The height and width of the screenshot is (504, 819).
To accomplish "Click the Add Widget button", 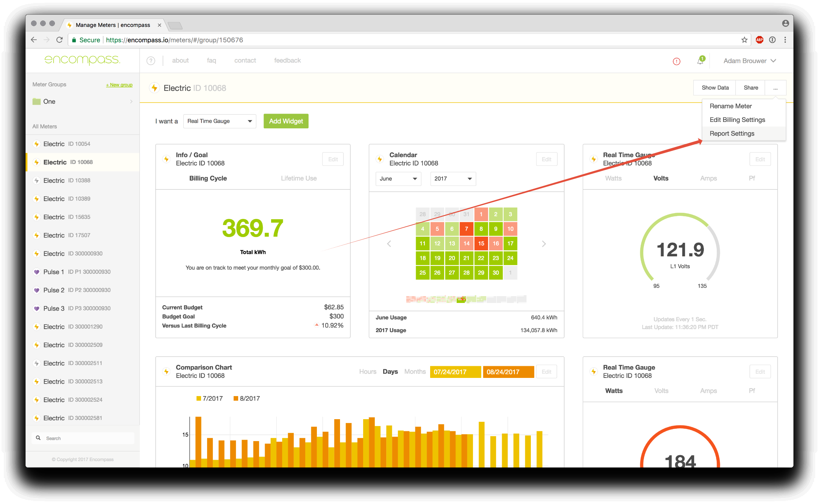I will pyautogui.click(x=286, y=121).
